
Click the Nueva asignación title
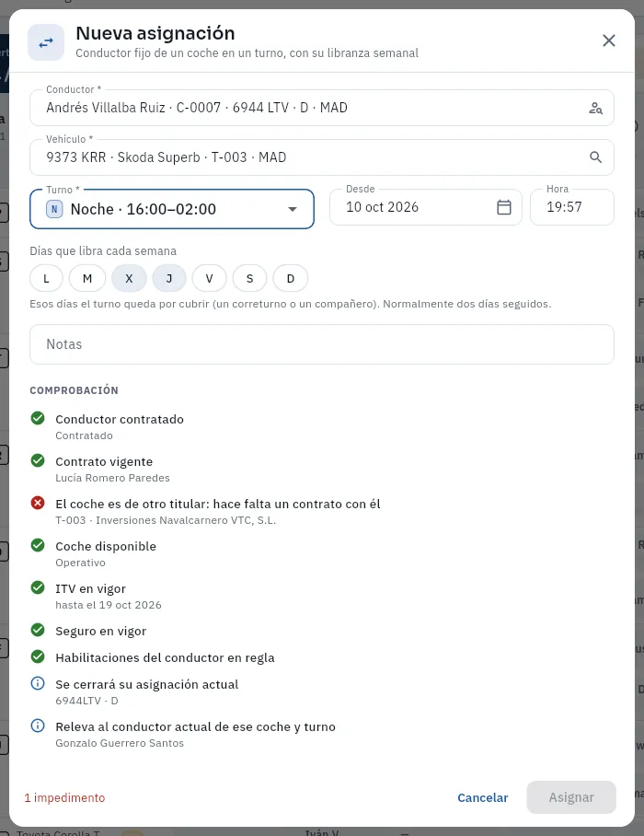[155, 33]
